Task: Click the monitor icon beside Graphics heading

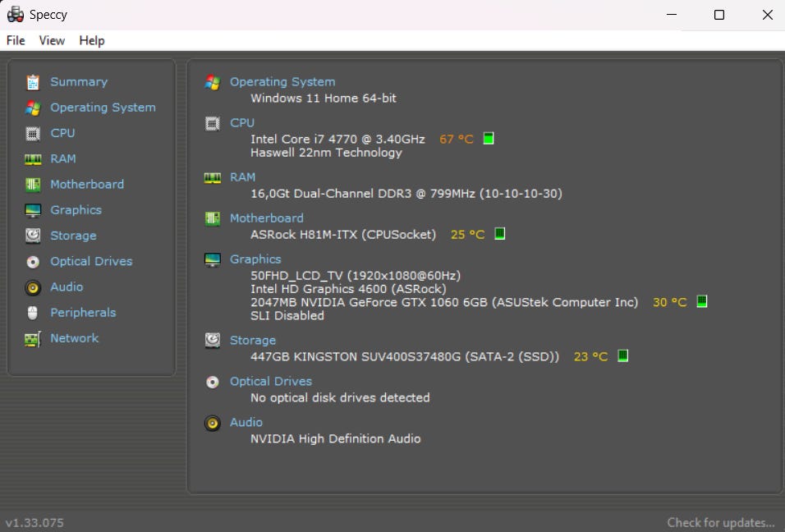Action: (x=213, y=259)
